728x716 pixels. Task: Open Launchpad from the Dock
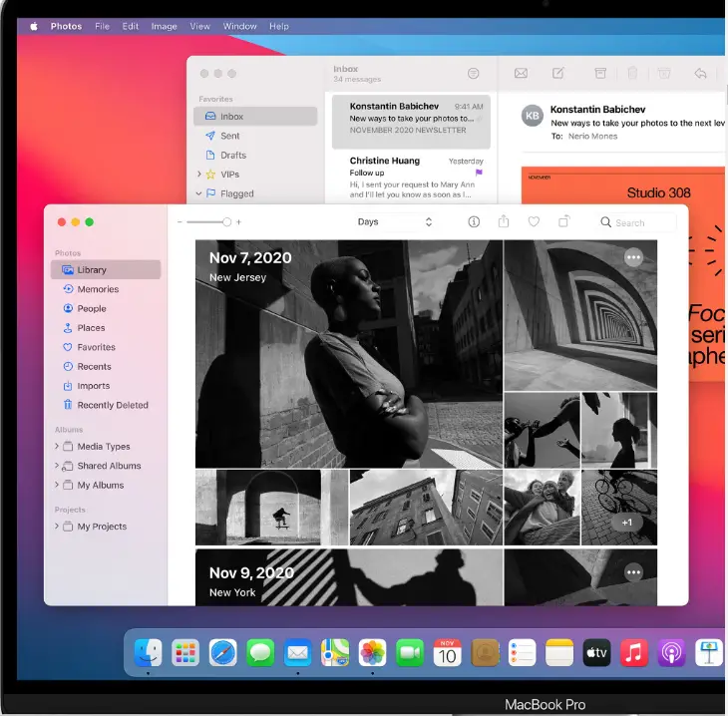pyautogui.click(x=185, y=652)
